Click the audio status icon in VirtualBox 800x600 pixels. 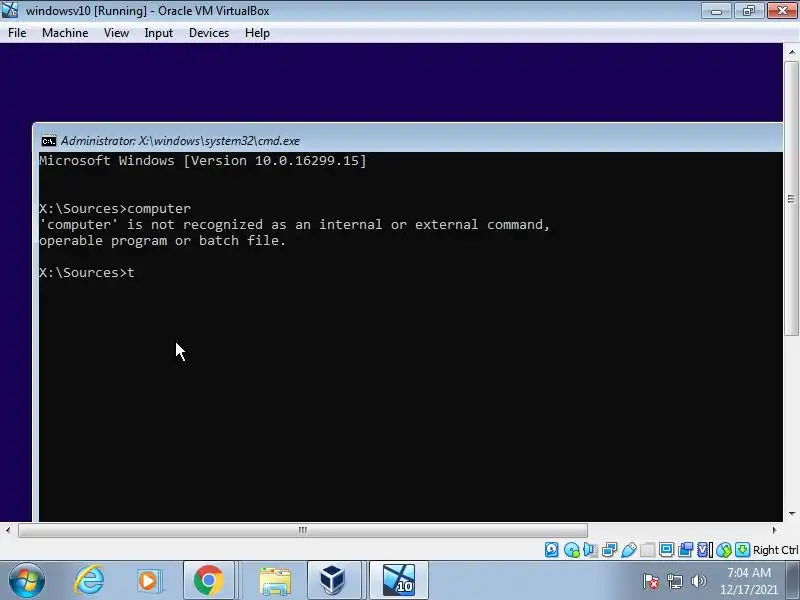coord(590,549)
